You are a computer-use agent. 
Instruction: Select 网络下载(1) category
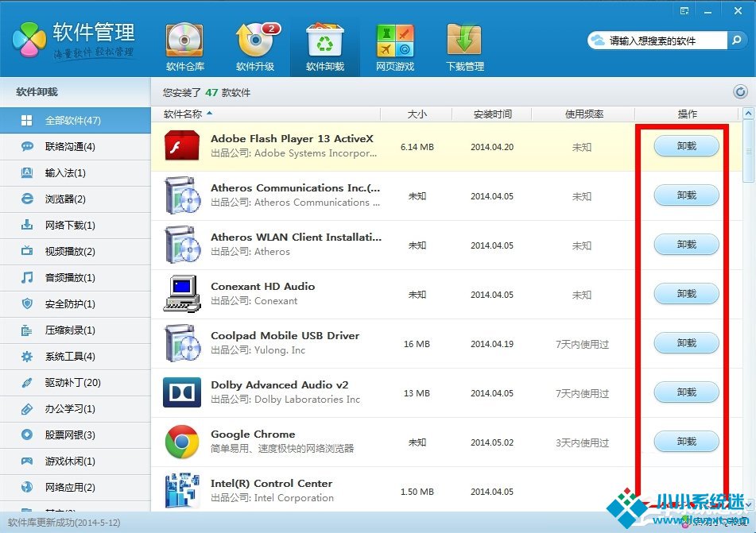[x=76, y=225]
